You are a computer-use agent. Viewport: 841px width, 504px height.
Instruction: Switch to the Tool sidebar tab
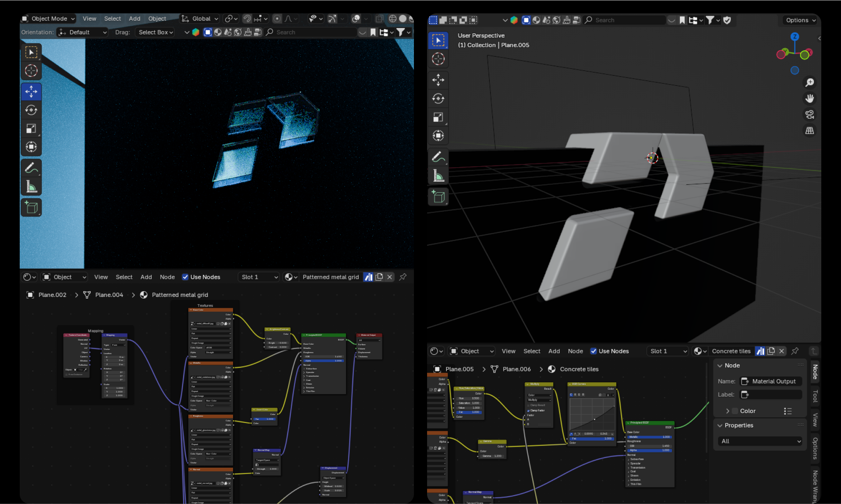[x=815, y=396]
